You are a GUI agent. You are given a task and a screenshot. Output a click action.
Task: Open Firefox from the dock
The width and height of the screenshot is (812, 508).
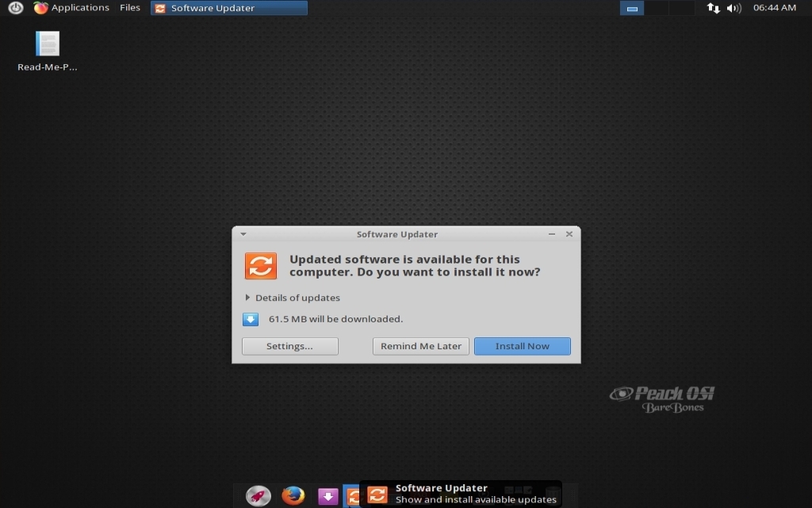(293, 495)
